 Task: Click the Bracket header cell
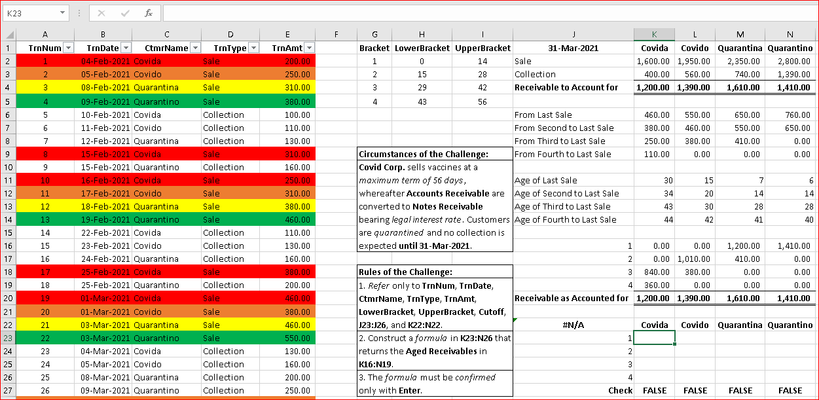[375, 48]
